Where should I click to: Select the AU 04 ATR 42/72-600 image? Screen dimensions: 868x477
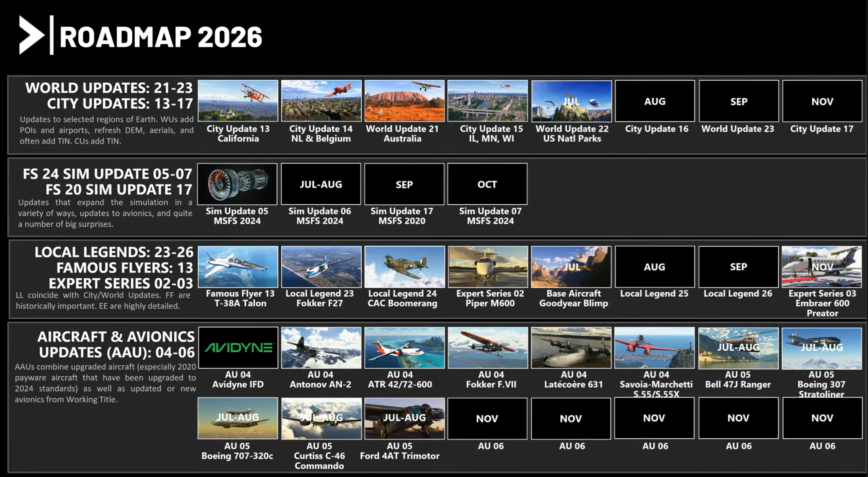(405, 348)
